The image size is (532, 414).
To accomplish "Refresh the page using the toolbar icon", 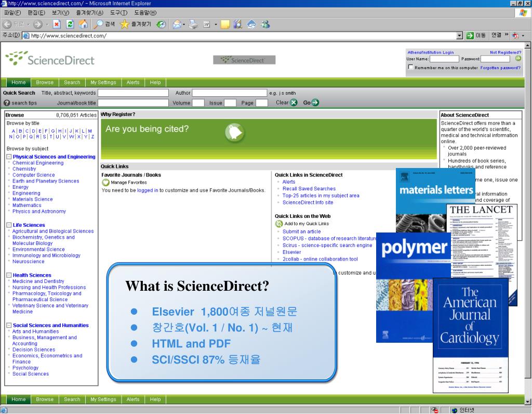I will point(70,24).
